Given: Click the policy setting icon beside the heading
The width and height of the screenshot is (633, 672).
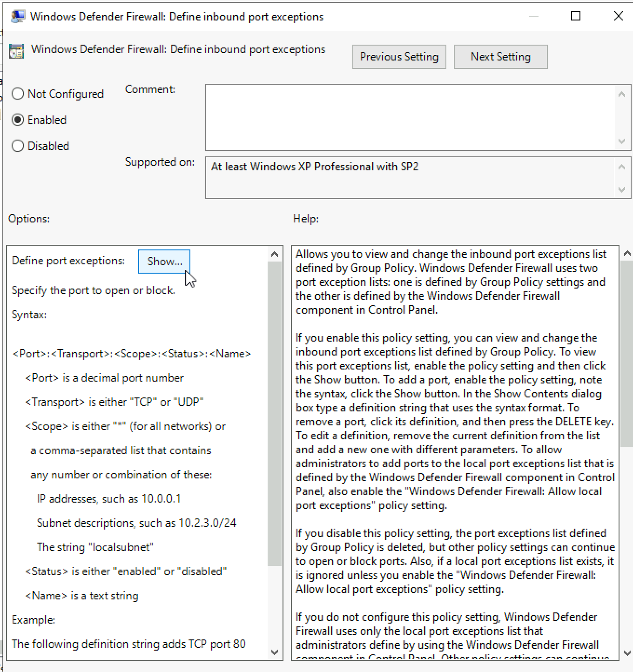Looking at the screenshot, I should tap(16, 51).
